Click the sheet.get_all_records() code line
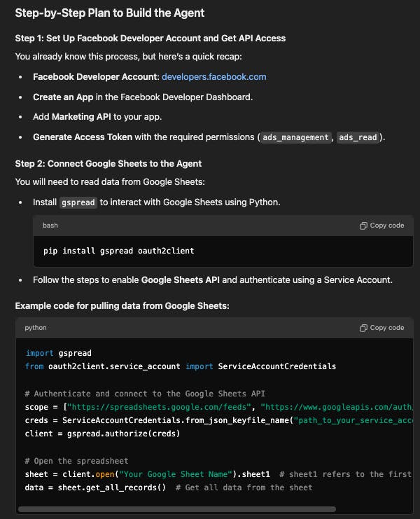Viewport: 420px width, 519px height. 95,487
